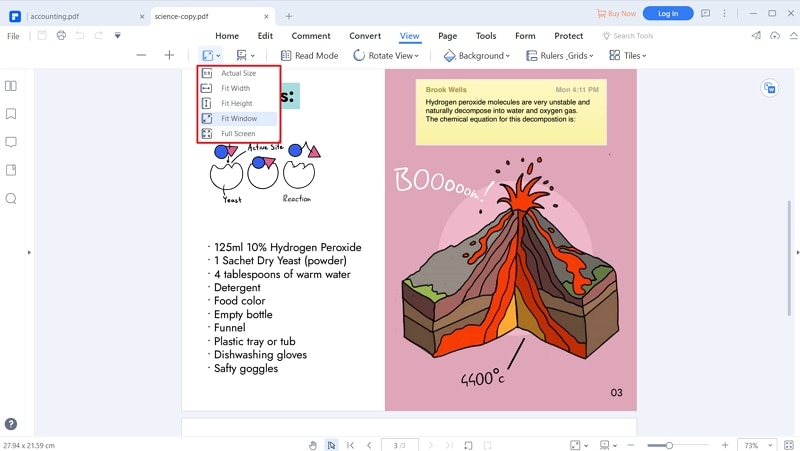Open the Rotate View dropdown

(386, 56)
